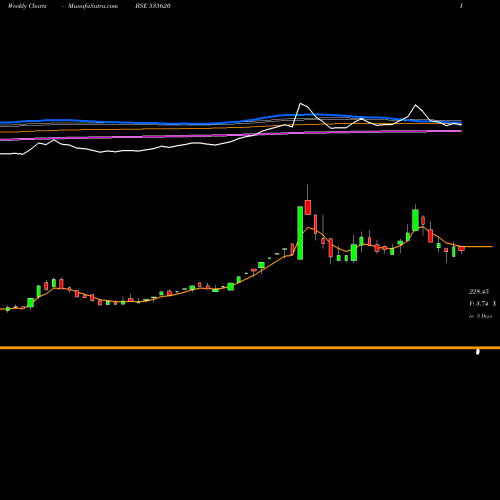This screenshot has width=500, height=500.
Task: Click the 'V: 3.74 X' volume label
Action: [483, 304]
